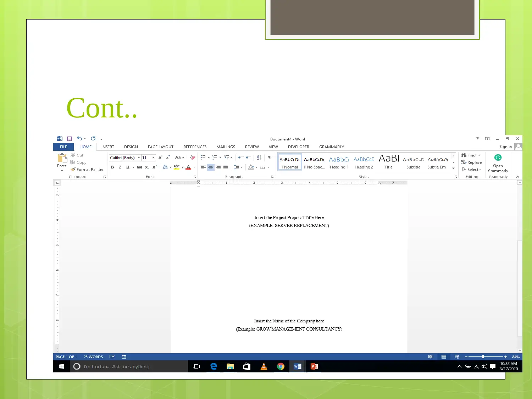This screenshot has height=399, width=532.
Task: Switch to Web Layout view icon
Action: pyautogui.click(x=457, y=357)
